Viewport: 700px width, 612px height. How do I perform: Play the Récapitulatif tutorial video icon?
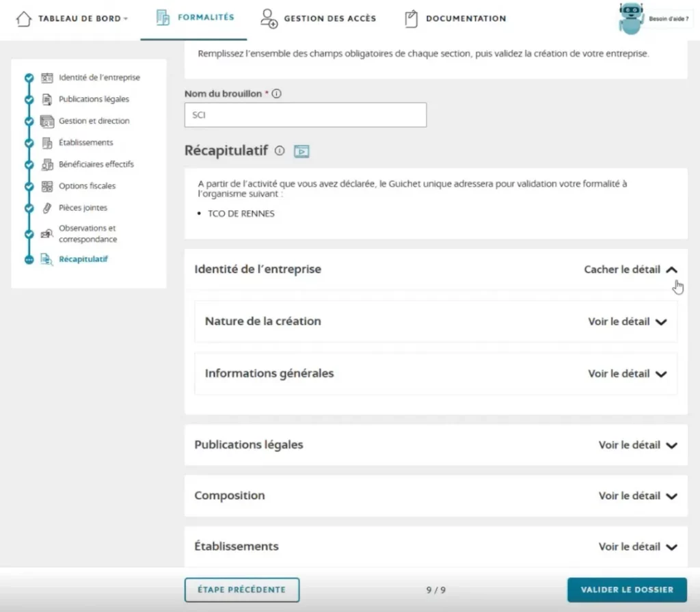[x=301, y=151]
